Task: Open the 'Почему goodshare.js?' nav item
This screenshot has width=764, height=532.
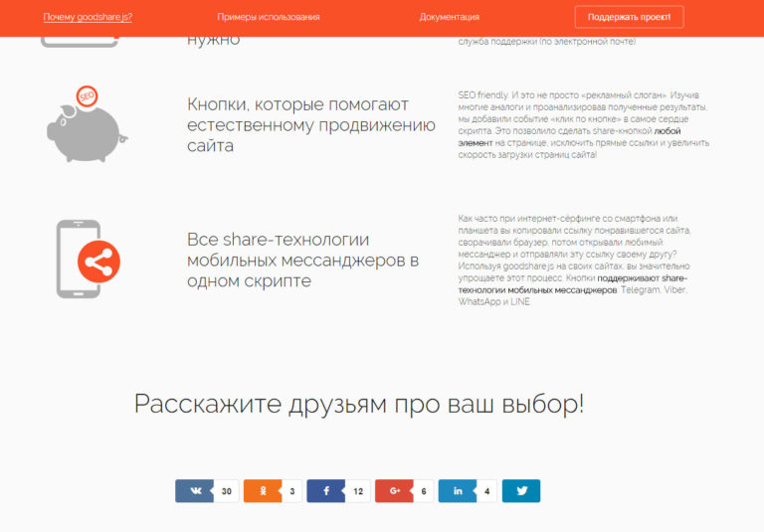Action: [88, 17]
